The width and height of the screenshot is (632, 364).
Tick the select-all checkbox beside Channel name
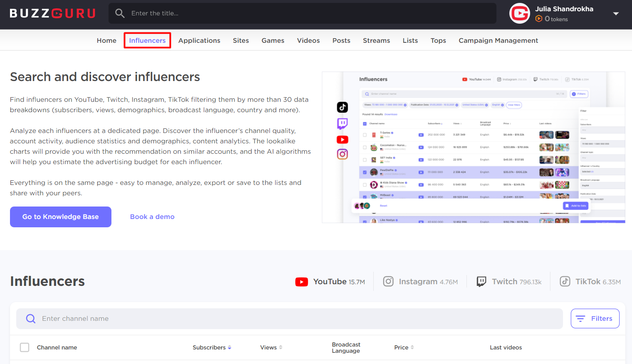click(25, 347)
